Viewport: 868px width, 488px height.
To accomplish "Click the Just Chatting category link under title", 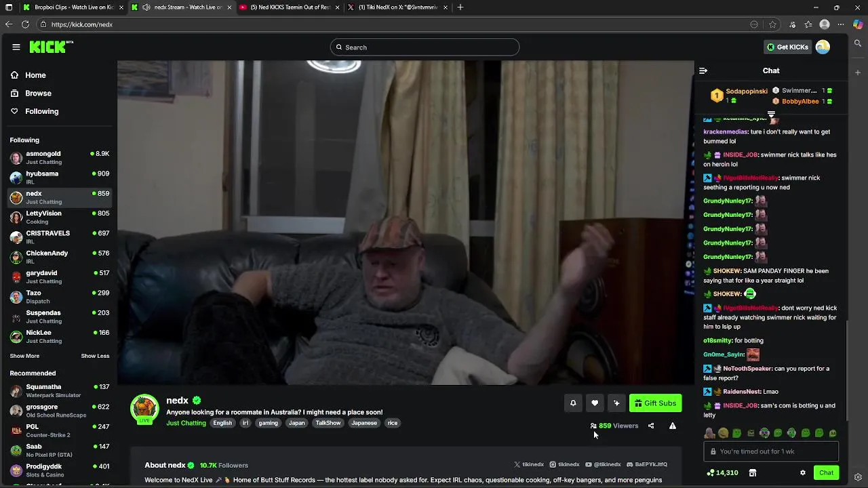I will (186, 423).
